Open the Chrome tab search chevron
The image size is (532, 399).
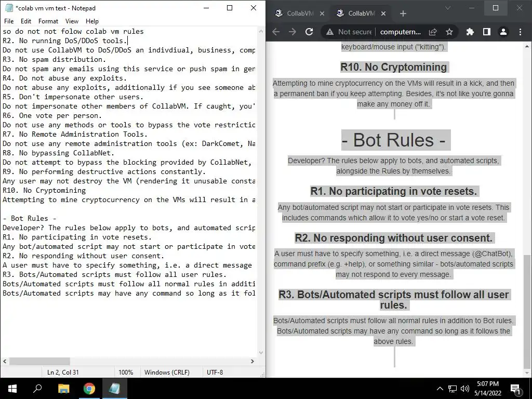pyautogui.click(x=447, y=8)
